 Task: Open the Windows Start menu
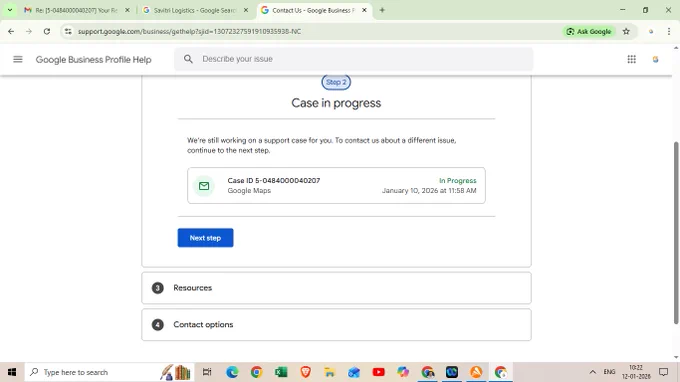[x=12, y=372]
